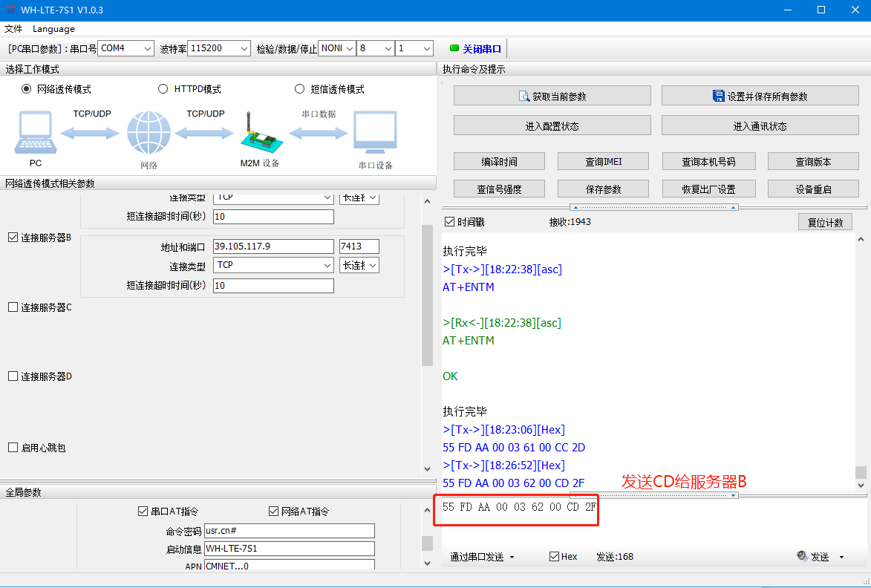The width and height of the screenshot is (871, 588).
Task: Click the 发送 send icon
Action: (x=802, y=556)
